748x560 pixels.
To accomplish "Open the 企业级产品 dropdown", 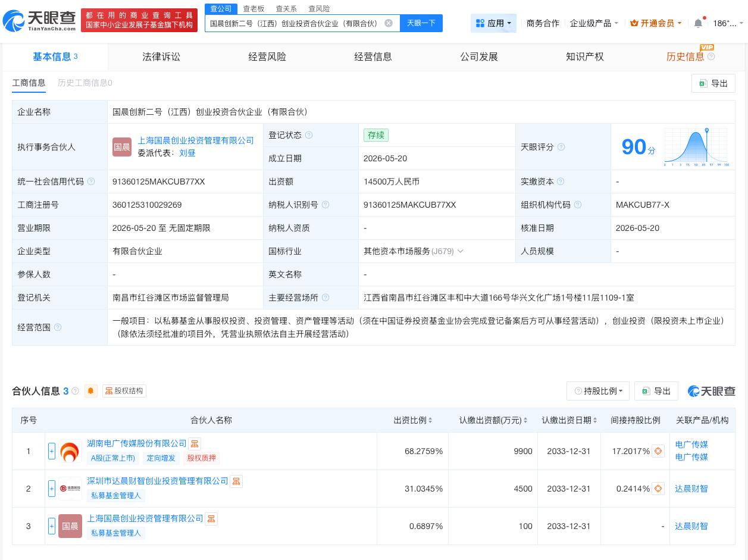I will point(594,23).
